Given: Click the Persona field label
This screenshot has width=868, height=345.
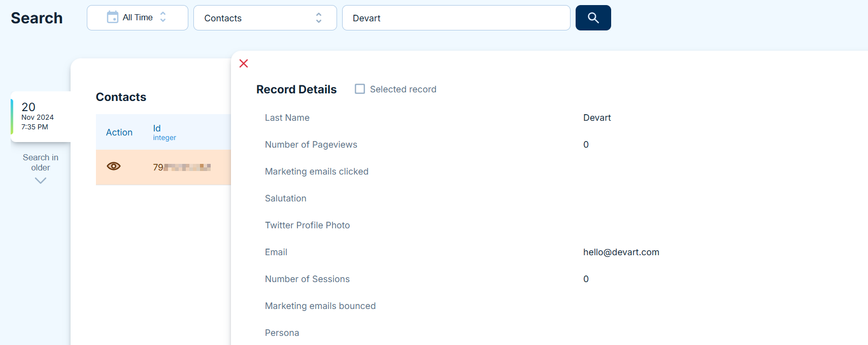Looking at the screenshot, I should coord(282,333).
